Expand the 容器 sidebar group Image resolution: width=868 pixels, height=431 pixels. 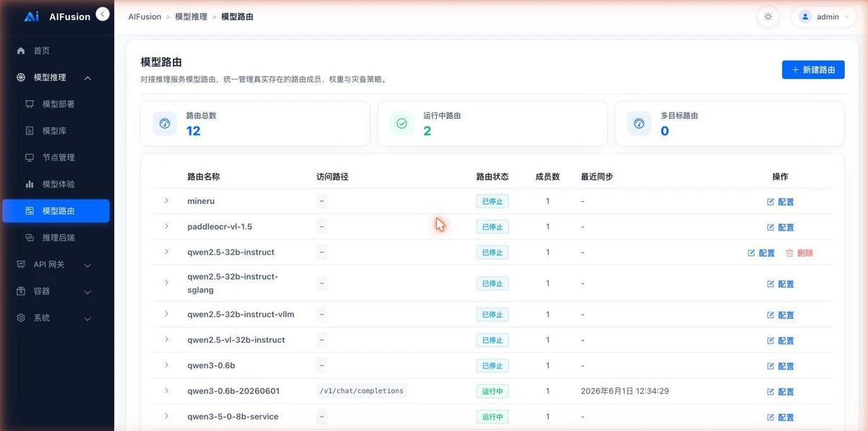click(x=56, y=291)
